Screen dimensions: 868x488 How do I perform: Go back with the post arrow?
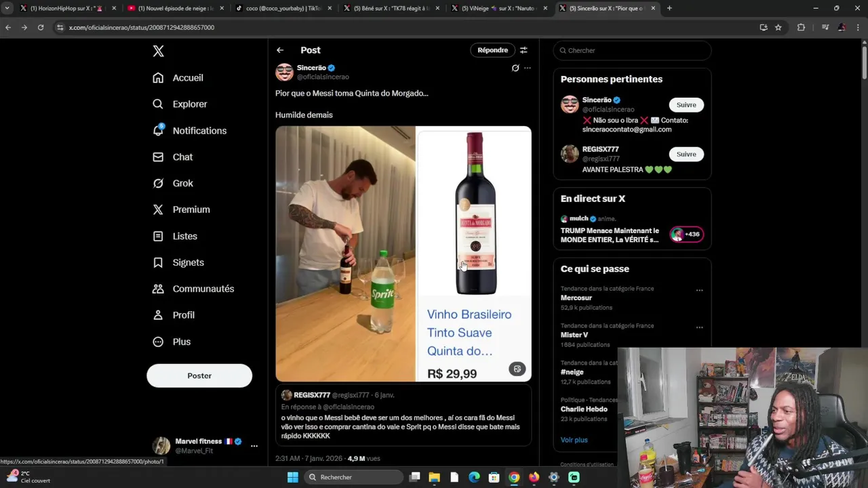coord(280,50)
